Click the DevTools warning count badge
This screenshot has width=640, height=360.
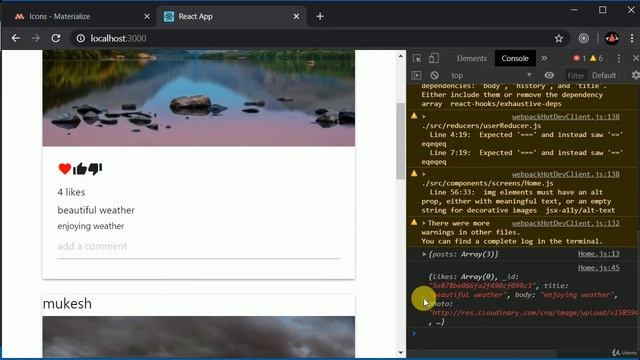coord(596,58)
